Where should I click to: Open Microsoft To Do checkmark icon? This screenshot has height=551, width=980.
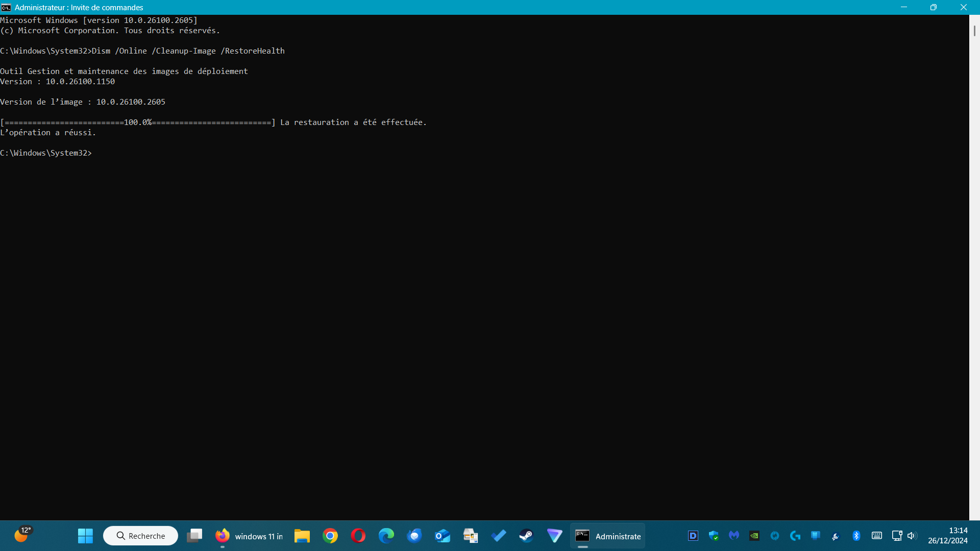(499, 536)
